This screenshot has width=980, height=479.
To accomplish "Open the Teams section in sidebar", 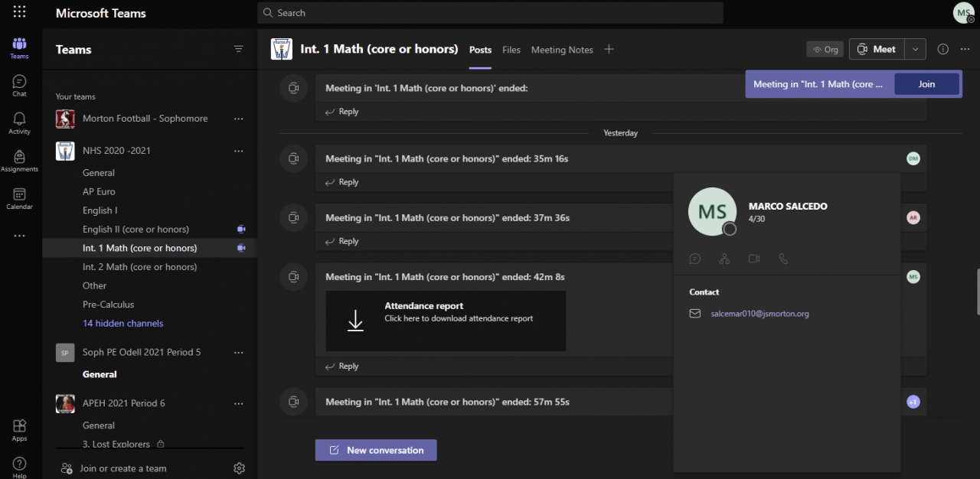I will pyautogui.click(x=19, y=47).
